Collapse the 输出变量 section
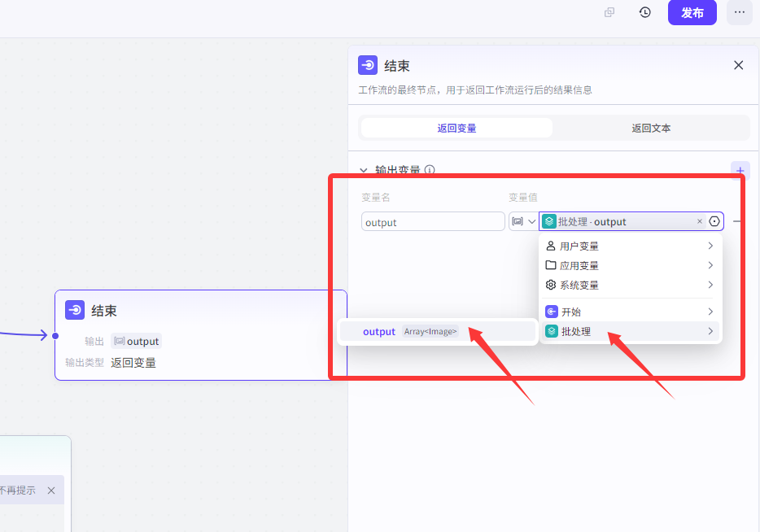This screenshot has height=532, width=760. (364, 171)
